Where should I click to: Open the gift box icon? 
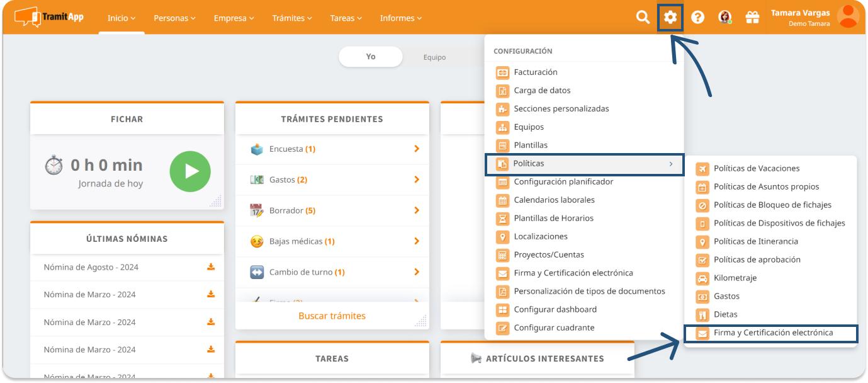click(x=752, y=18)
